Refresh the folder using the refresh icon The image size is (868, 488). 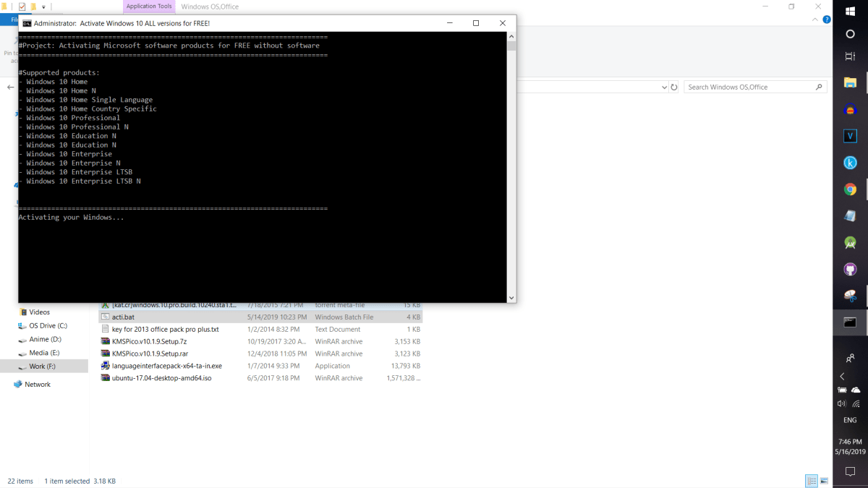point(673,87)
